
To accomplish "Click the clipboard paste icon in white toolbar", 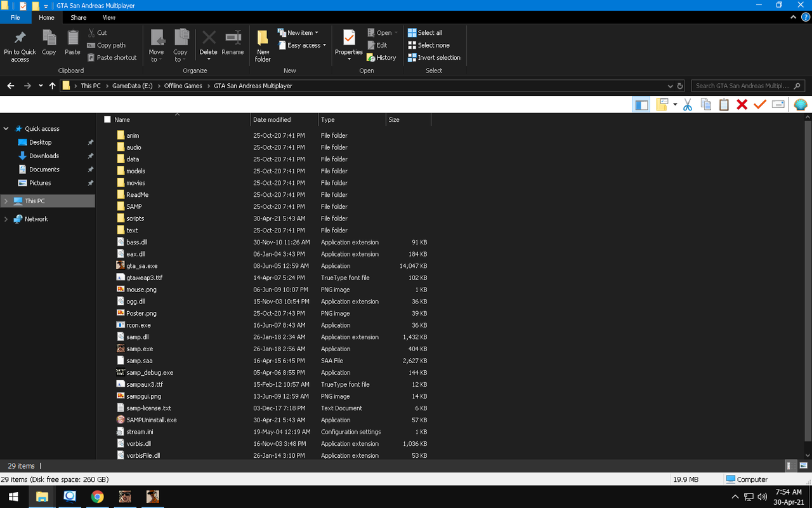I will pyautogui.click(x=724, y=105).
